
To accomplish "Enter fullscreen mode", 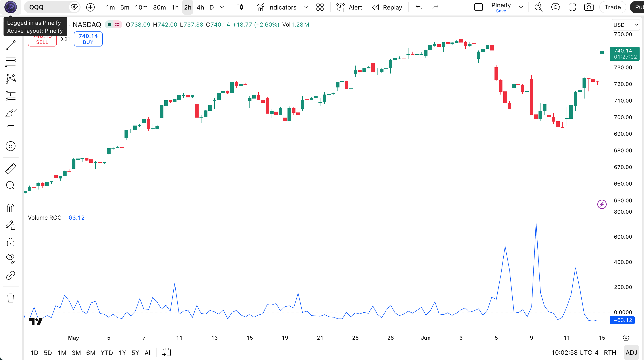I will [x=572, y=7].
